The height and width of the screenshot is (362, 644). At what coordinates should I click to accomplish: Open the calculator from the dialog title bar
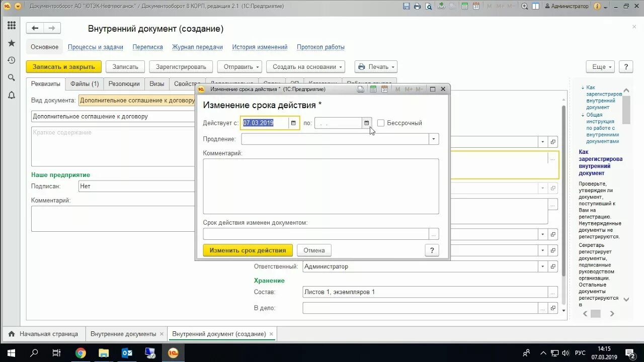[x=372, y=88]
